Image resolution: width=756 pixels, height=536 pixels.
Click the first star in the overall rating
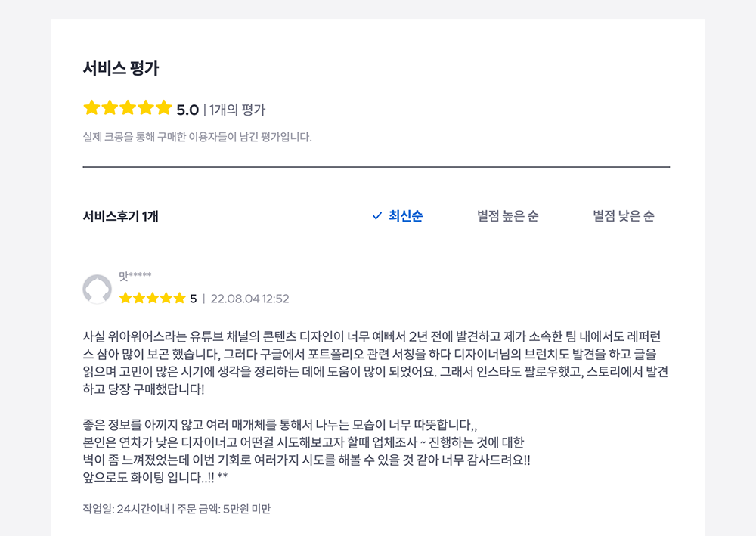coord(91,108)
